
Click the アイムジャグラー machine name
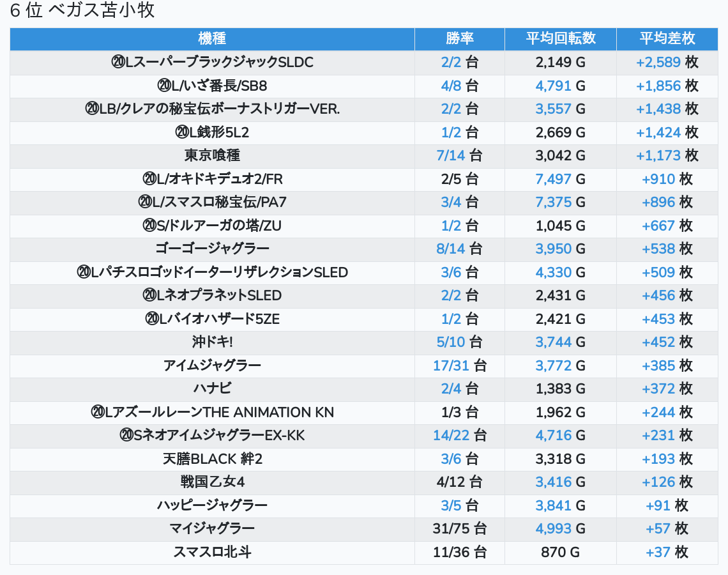[212, 365]
